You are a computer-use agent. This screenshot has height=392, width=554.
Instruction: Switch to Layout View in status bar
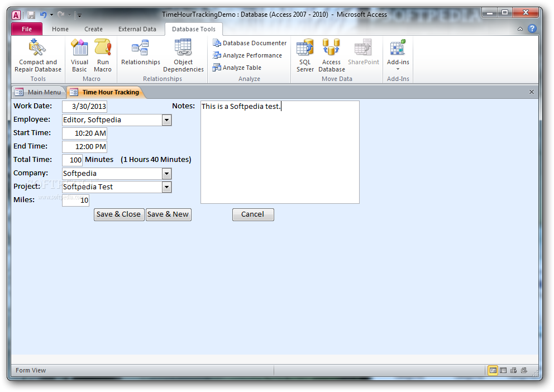tap(513, 370)
